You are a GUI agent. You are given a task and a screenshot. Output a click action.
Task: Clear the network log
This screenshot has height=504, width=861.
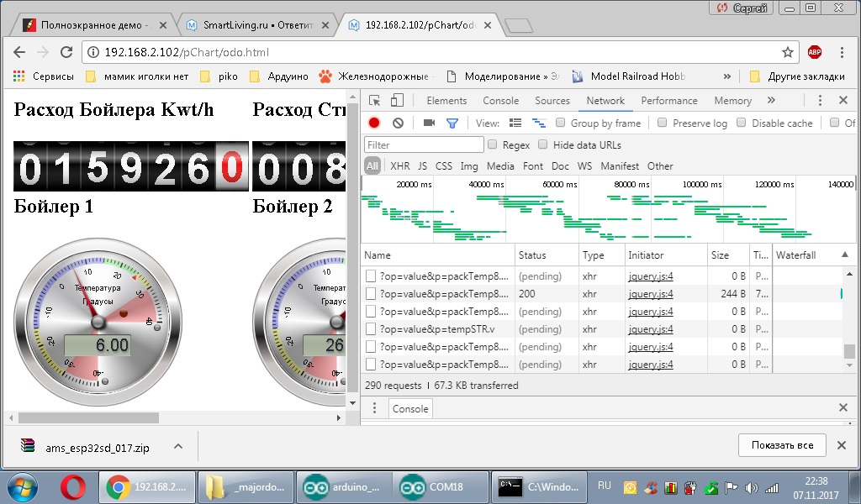(398, 123)
